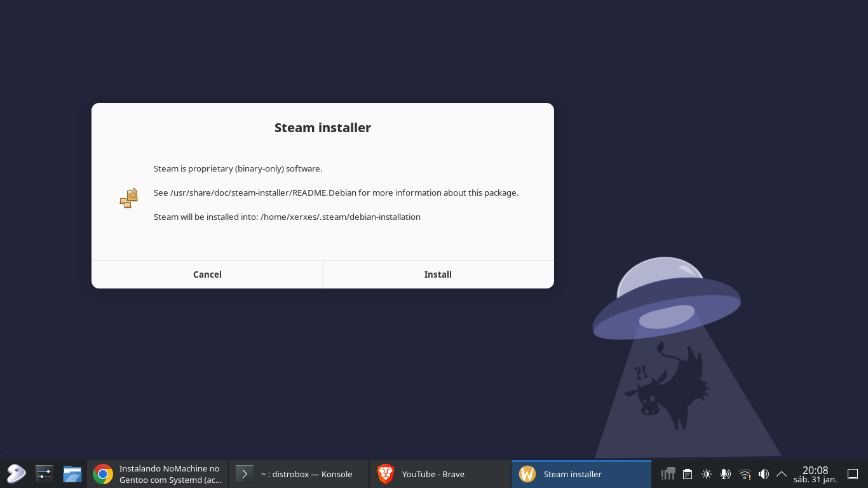This screenshot has width=868, height=488.
Task: Open the calendar from the 20:08 clock
Action: click(815, 474)
